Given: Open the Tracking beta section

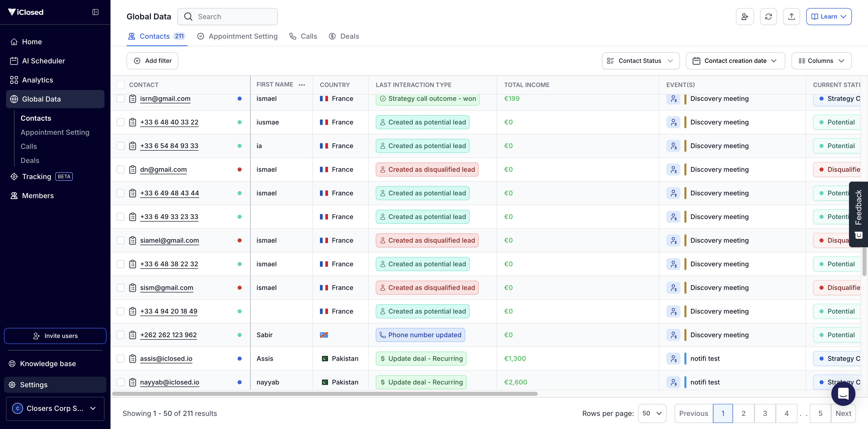Looking at the screenshot, I should (37, 176).
